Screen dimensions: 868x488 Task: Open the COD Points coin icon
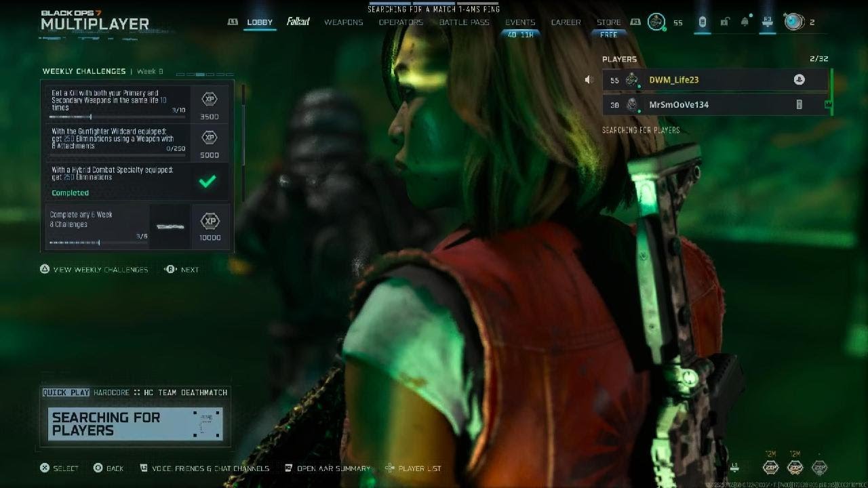click(794, 22)
